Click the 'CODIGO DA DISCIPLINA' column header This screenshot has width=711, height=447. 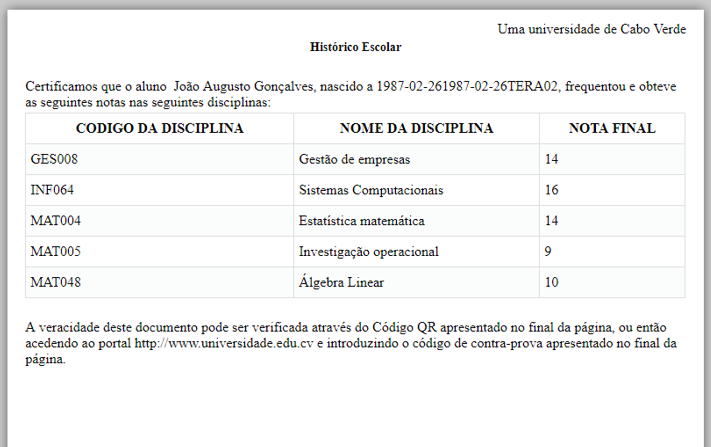(160, 128)
